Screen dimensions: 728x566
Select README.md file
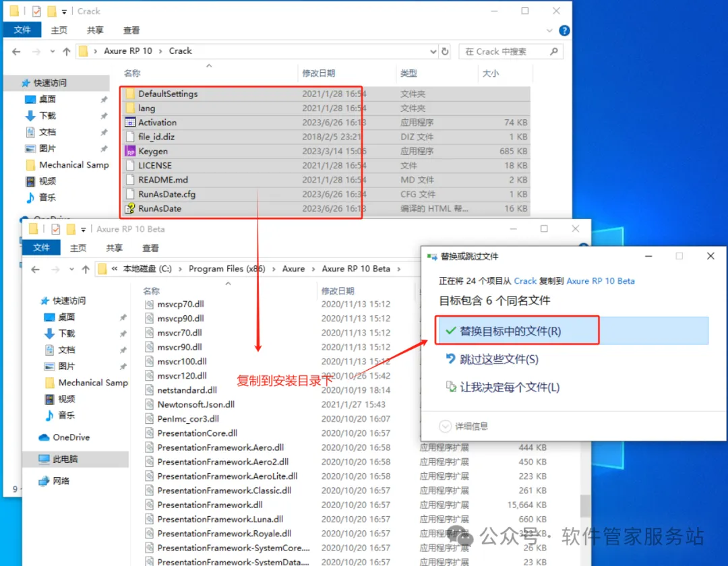[x=163, y=180]
